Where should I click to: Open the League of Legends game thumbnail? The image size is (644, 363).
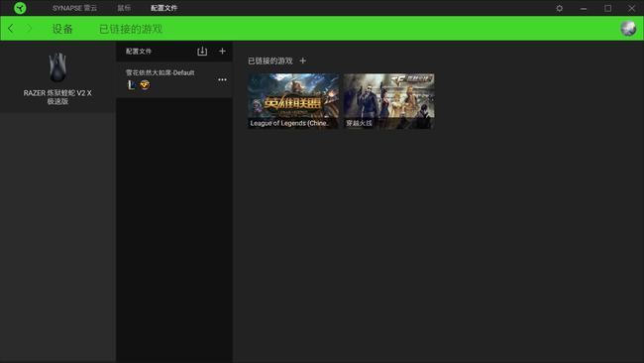coord(293,101)
